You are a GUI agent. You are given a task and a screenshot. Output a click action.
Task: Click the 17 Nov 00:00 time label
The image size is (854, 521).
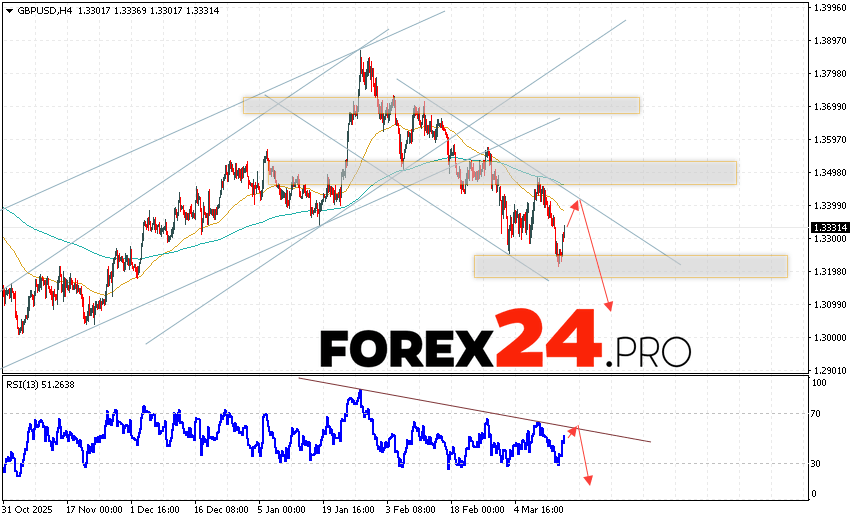(x=94, y=510)
